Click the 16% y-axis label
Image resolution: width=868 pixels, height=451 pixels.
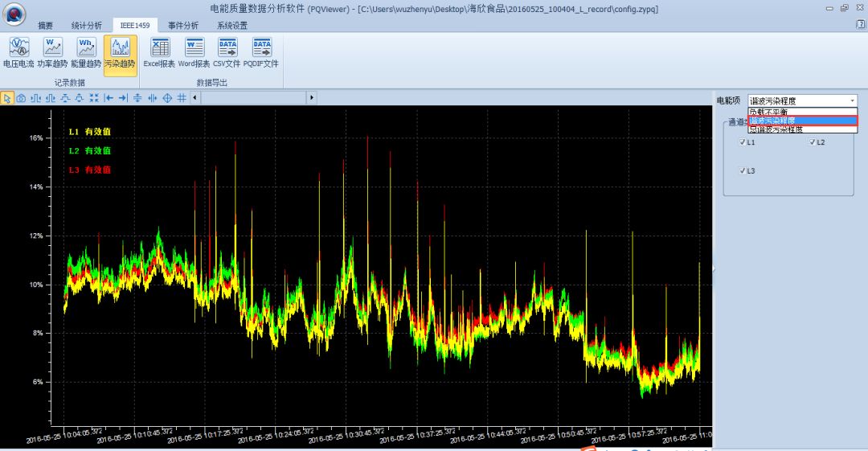(36, 138)
